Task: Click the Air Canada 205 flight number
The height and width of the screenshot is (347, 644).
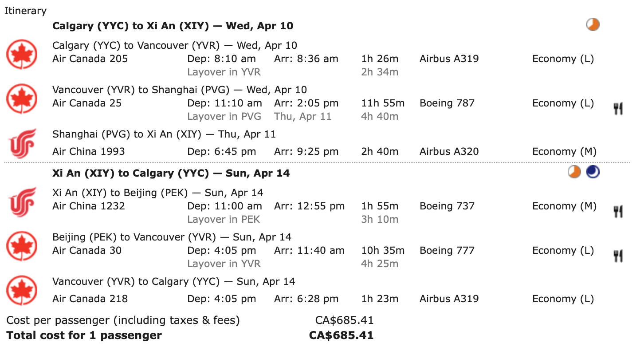Action: point(90,59)
